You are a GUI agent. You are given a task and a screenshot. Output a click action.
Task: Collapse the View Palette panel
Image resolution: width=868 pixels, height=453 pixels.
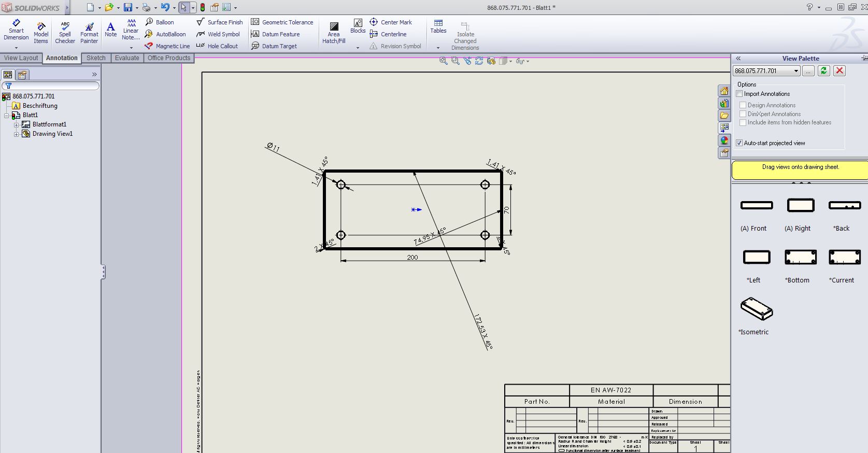pyautogui.click(x=738, y=59)
